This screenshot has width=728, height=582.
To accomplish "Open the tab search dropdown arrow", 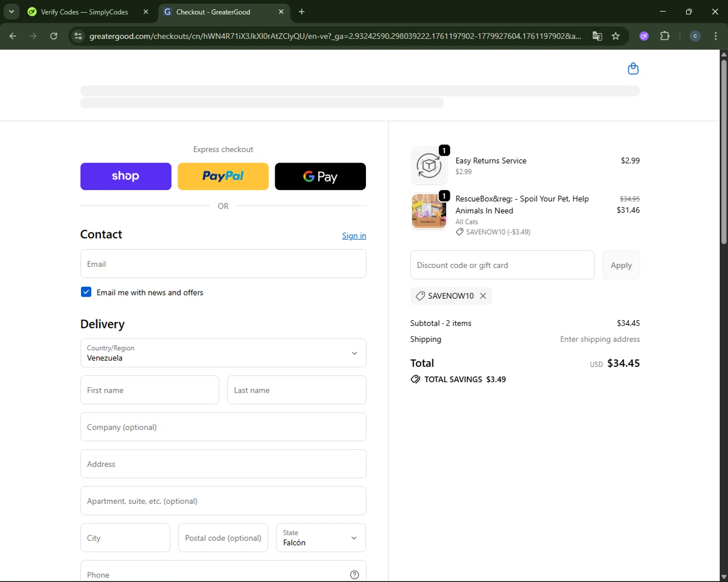I will pyautogui.click(x=11, y=12).
